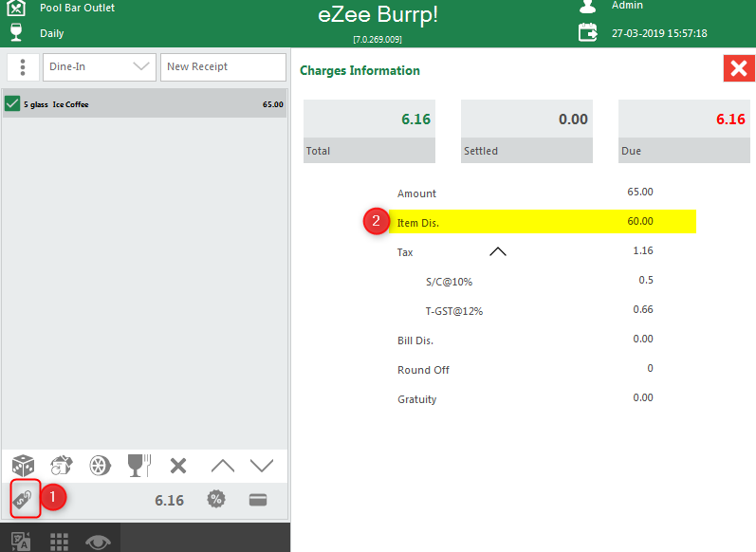Screen dimensions: 756x552
Task: Click the Item Dis. row label
Action: (x=418, y=223)
